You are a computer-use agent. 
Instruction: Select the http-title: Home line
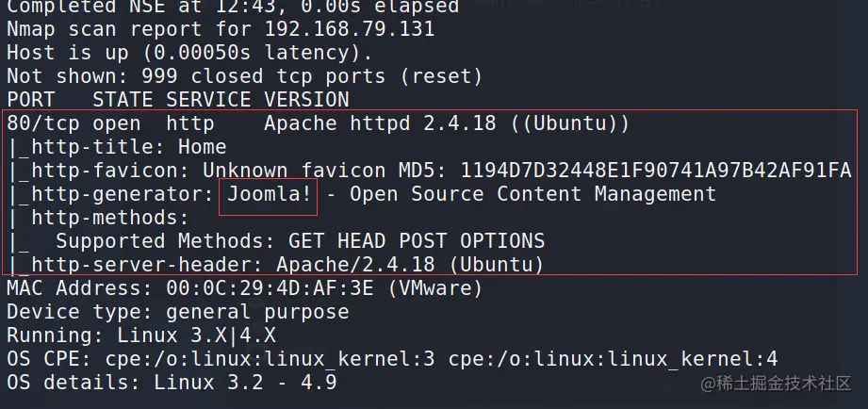coord(117,147)
